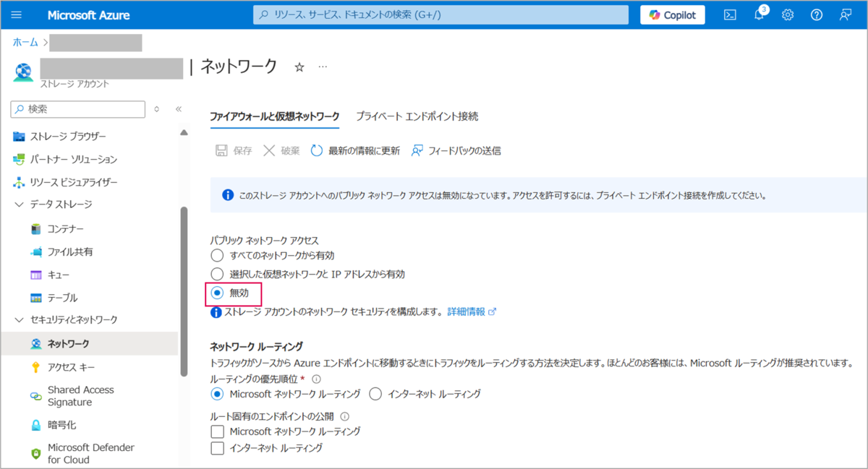Click the 破棄 toolbar button
This screenshot has width=868, height=469.
(x=281, y=151)
